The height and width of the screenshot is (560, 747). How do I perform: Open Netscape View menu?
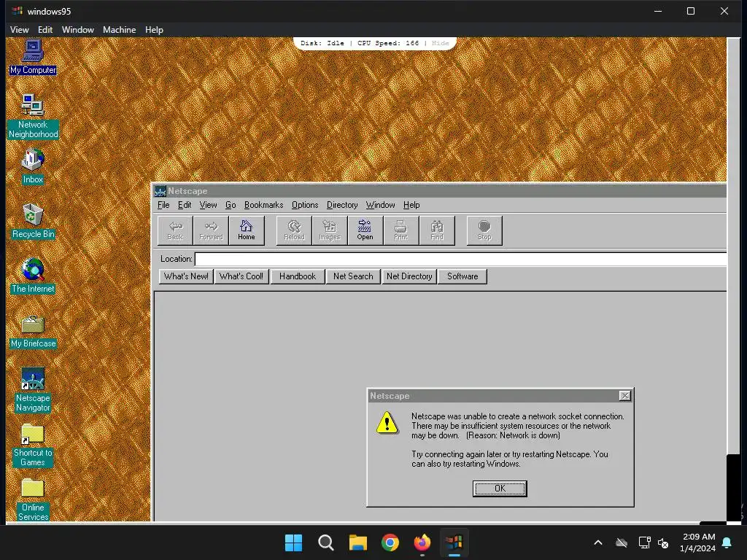point(208,205)
